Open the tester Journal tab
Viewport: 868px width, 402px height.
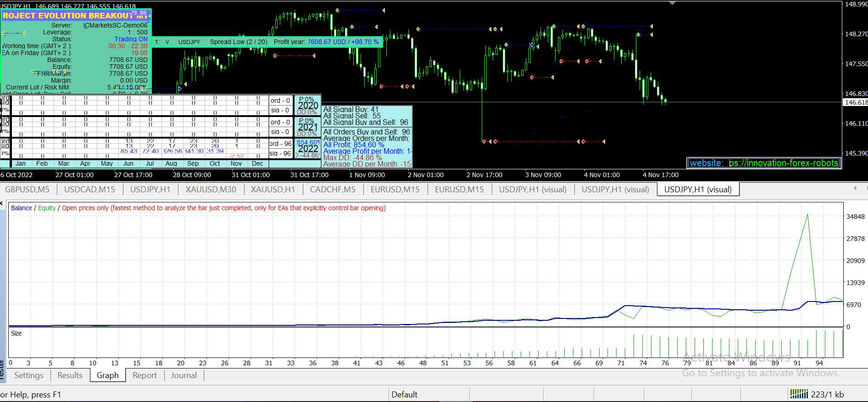tap(184, 375)
